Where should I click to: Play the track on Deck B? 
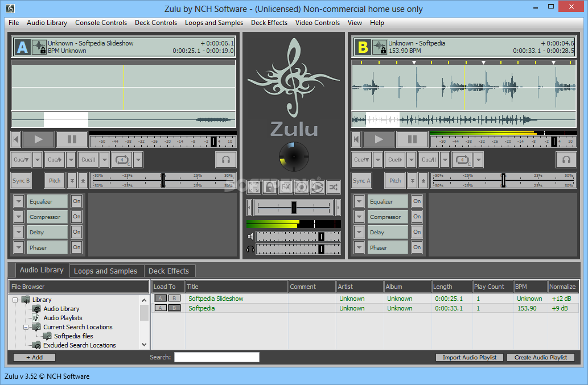pyautogui.click(x=379, y=139)
